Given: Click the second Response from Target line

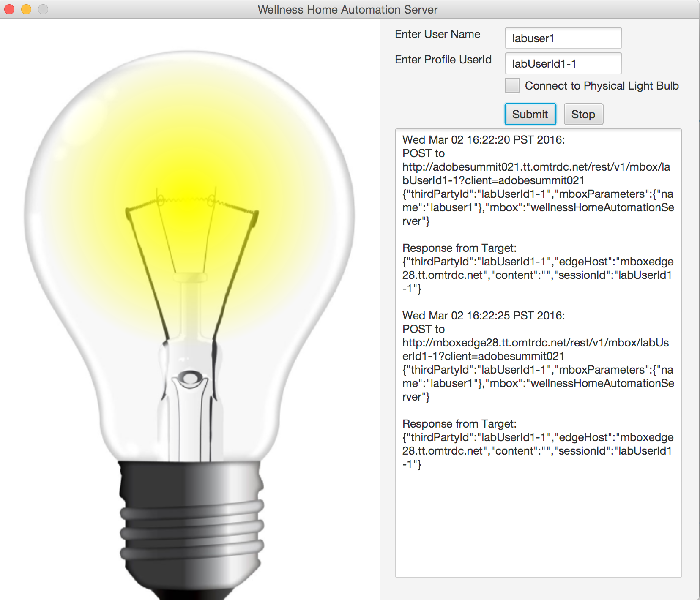Looking at the screenshot, I should pyautogui.click(x=459, y=424).
